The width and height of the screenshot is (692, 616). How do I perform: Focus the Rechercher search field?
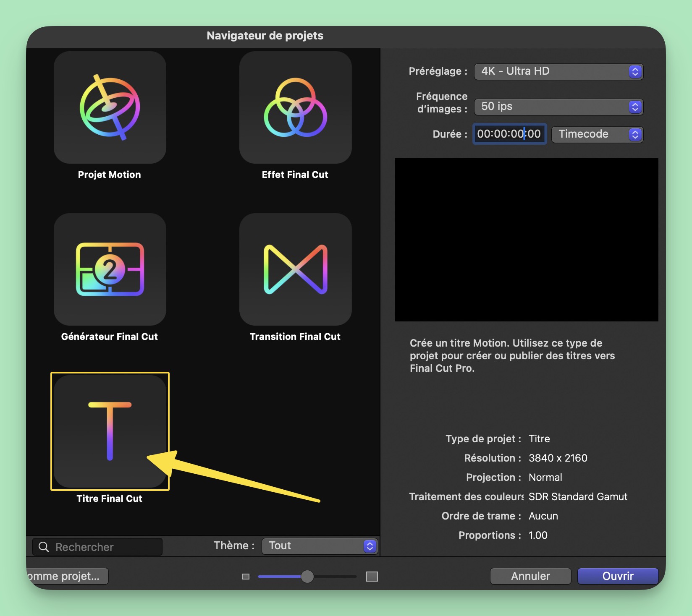(97, 547)
